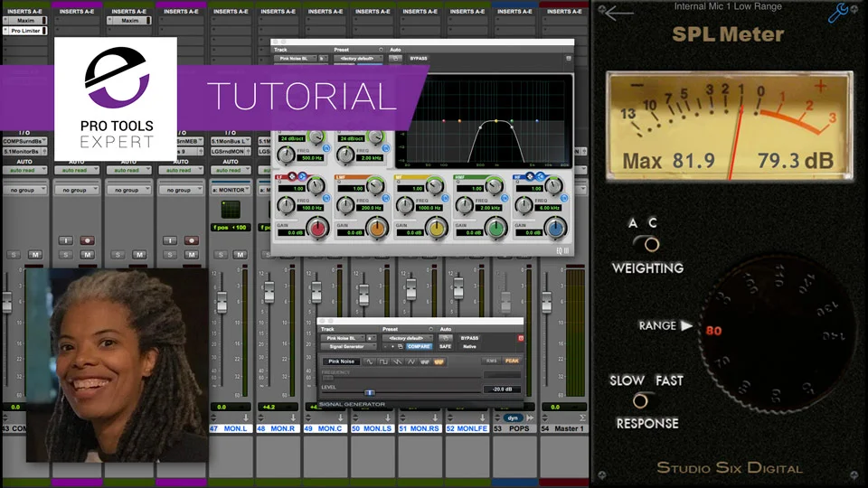Viewport: 868px width, 488px height.
Task: Toggle EQ HMF band IN button
Action: tap(505, 198)
